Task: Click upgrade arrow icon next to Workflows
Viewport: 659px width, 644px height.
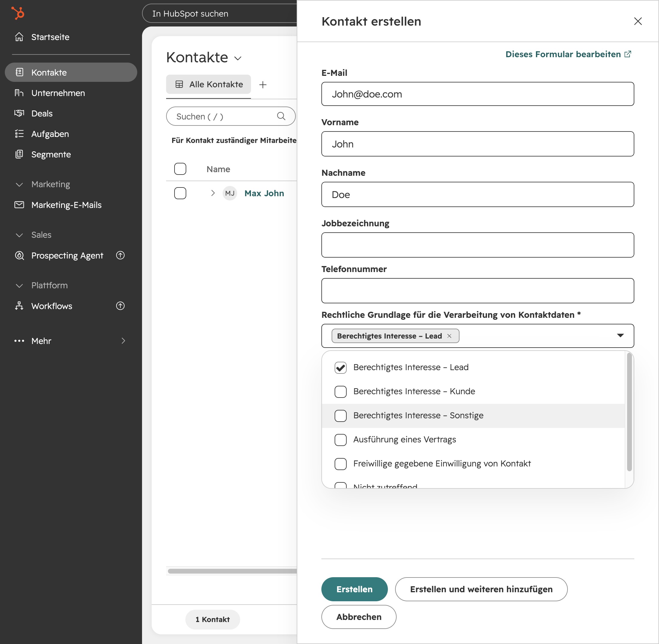Action: coord(120,306)
